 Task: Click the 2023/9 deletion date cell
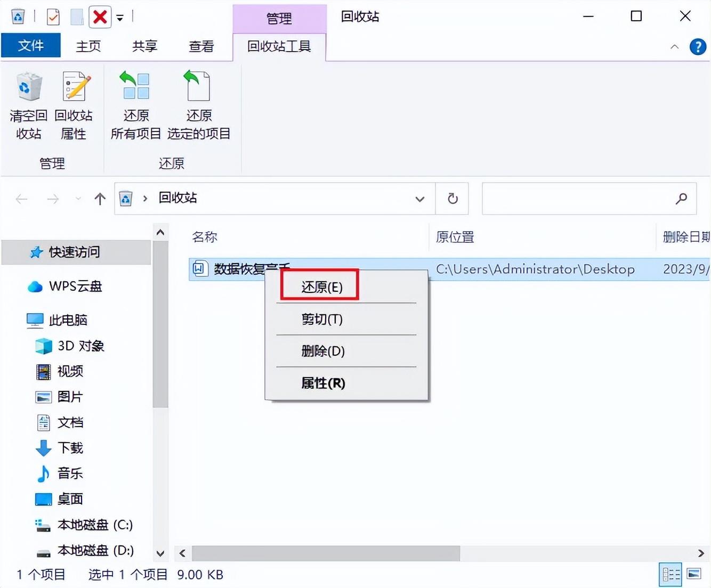[686, 269]
